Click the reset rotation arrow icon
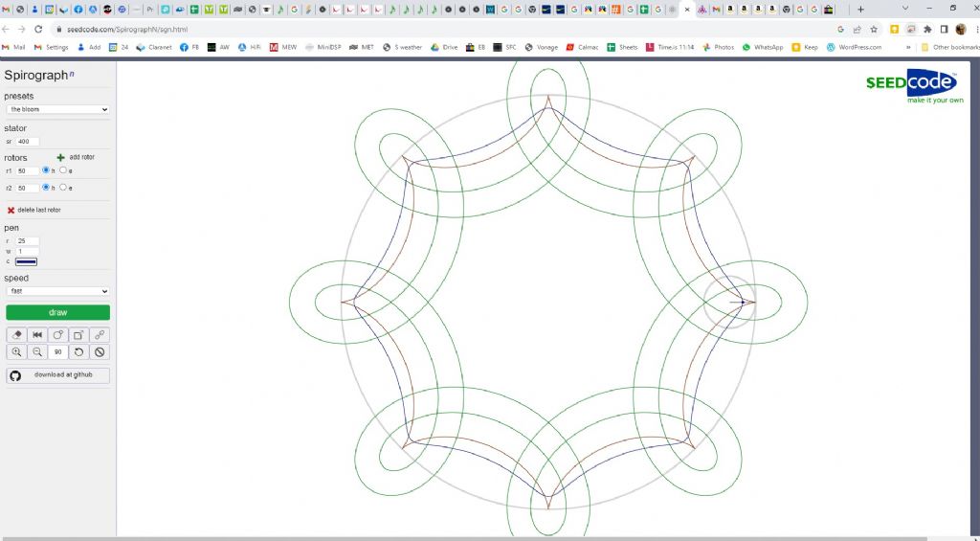The height and width of the screenshot is (541, 980). pyautogui.click(x=78, y=352)
